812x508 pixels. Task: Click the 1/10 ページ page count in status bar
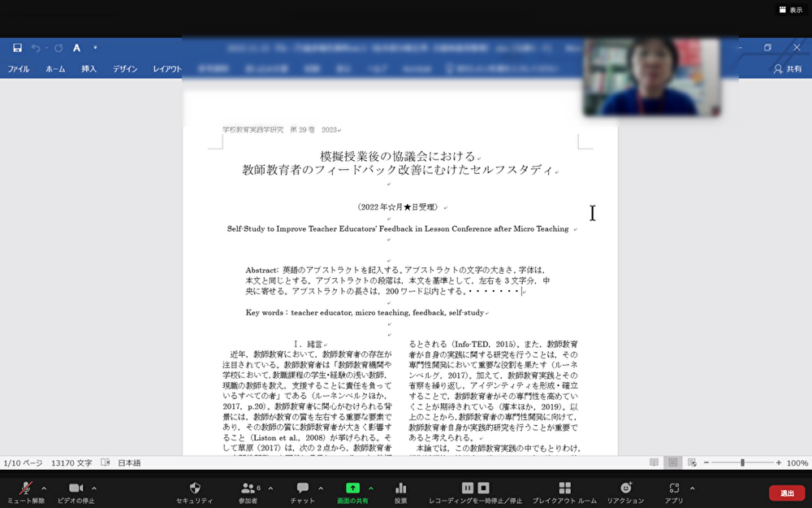click(x=23, y=463)
